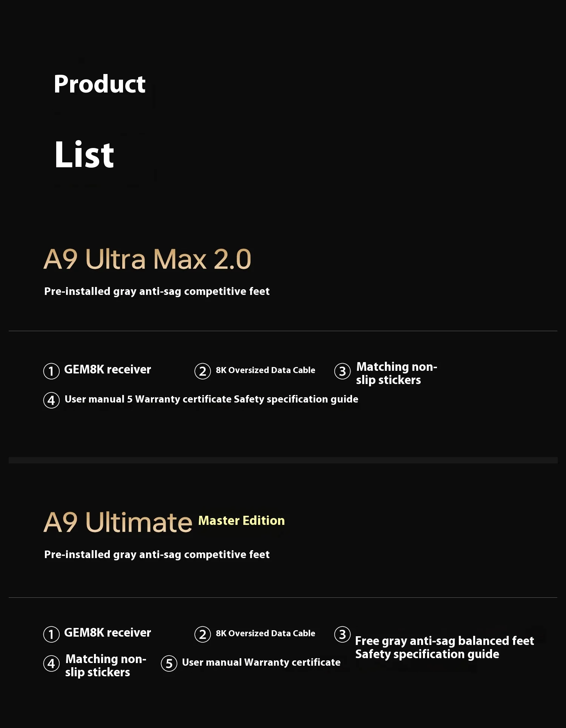Click circled number 3 under A9 Ultra Max 2.0
Image resolution: width=566 pixels, height=728 pixels.
[x=342, y=371]
